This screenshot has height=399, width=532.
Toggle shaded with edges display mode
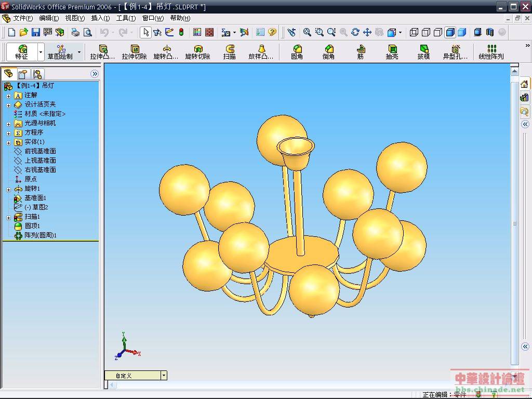point(450,32)
